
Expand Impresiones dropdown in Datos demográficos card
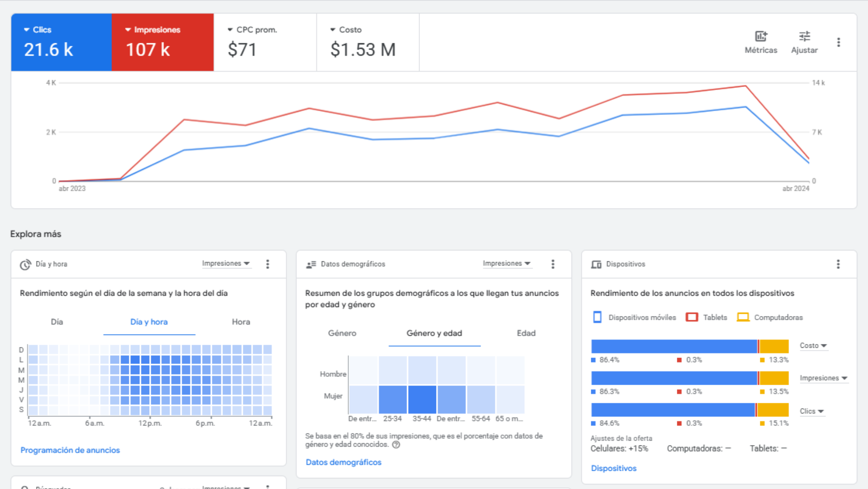click(506, 263)
